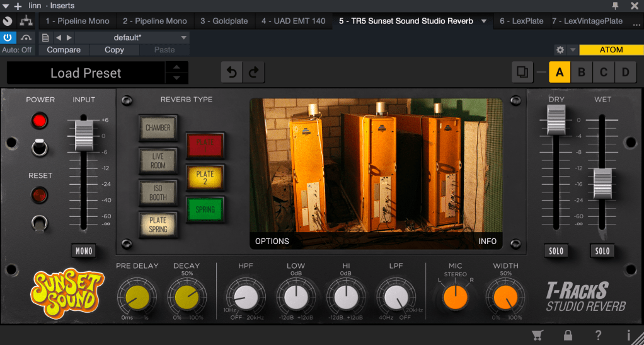Toggle the MONO switch under input
The height and width of the screenshot is (345, 644).
coord(84,250)
